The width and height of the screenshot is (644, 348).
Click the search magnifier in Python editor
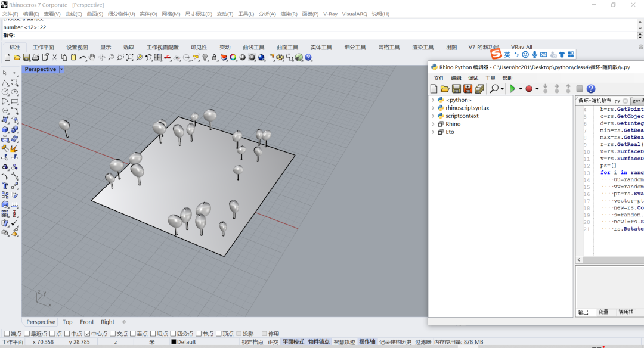click(x=494, y=89)
